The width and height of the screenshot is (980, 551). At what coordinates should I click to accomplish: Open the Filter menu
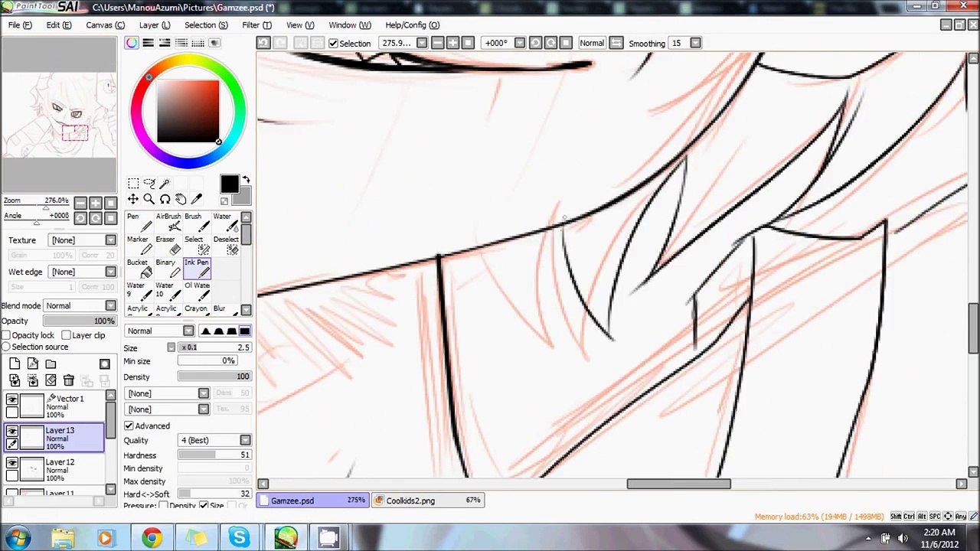coord(256,24)
